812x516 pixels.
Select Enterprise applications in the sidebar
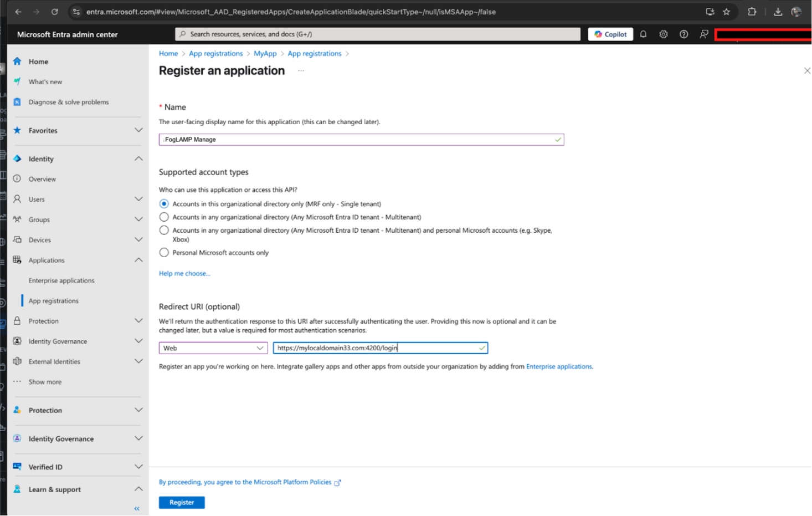pyautogui.click(x=61, y=280)
